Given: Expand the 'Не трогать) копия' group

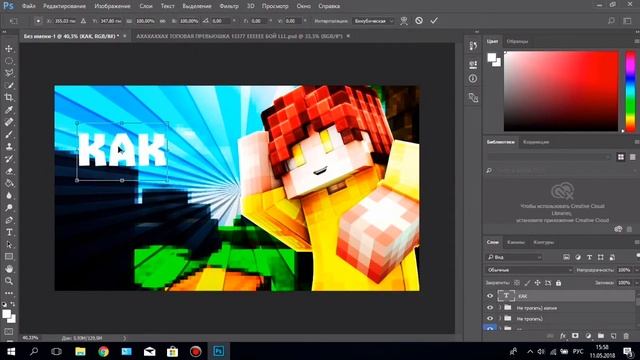Looking at the screenshot, I should tap(500, 308).
